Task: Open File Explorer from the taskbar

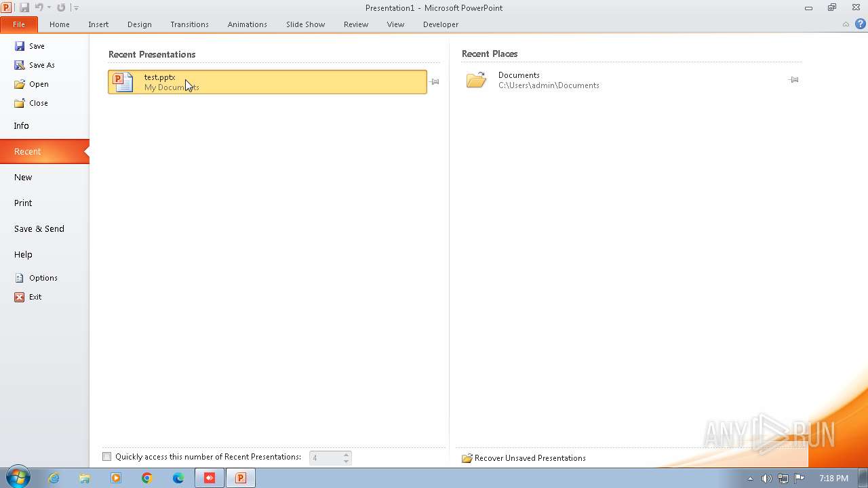Action: pos(85,478)
